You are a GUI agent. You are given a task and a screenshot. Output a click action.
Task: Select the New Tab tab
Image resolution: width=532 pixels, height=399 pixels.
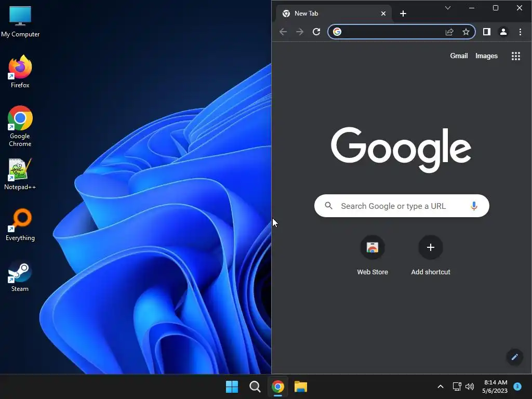point(334,14)
